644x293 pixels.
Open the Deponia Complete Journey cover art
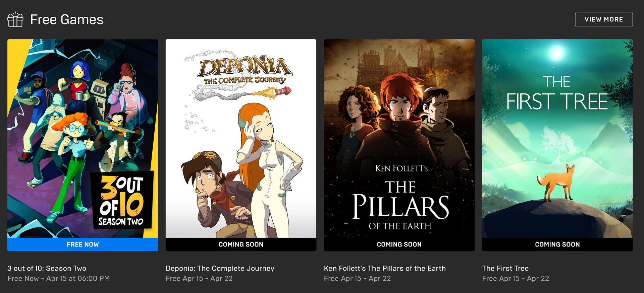pos(241,138)
